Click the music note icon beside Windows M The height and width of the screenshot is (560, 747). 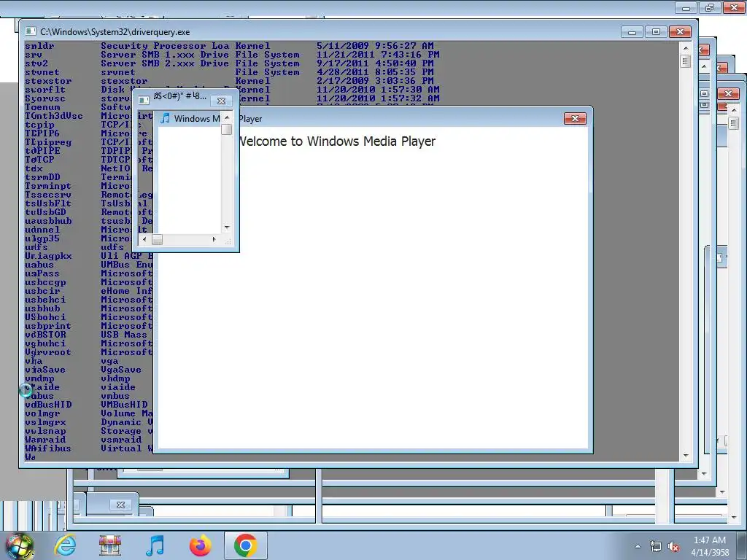[x=165, y=118]
